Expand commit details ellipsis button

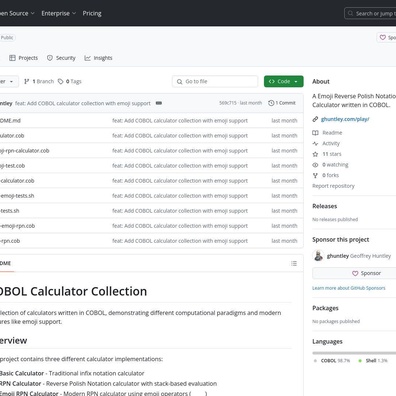click(159, 103)
